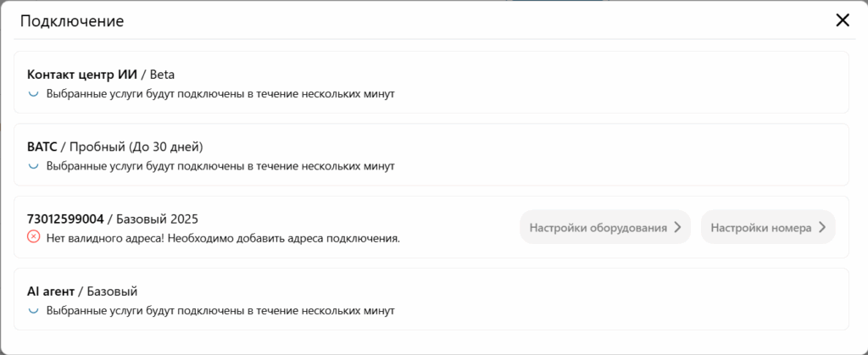
Task: Click the Базовый 2025 tariff label
Action: [157, 219]
